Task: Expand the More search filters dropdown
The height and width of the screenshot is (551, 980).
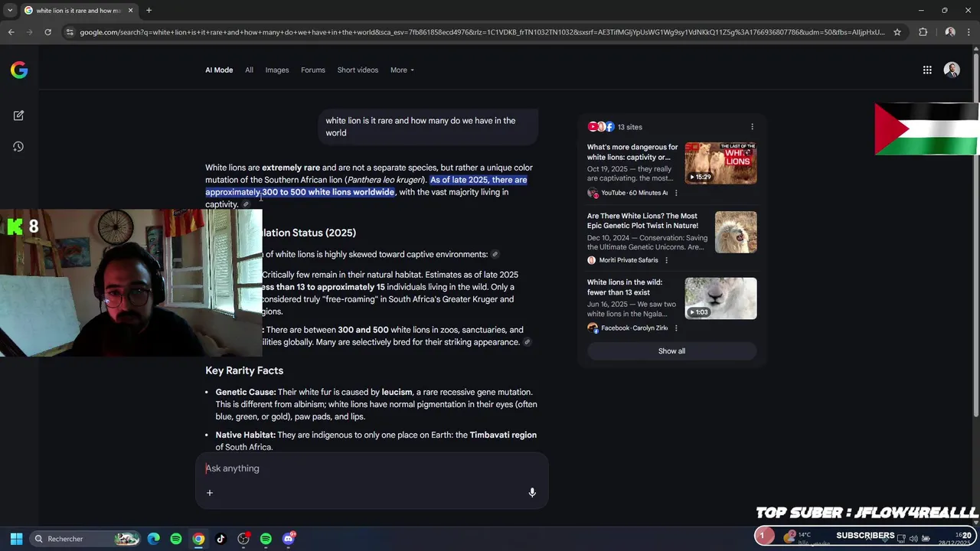Action: 402,70
